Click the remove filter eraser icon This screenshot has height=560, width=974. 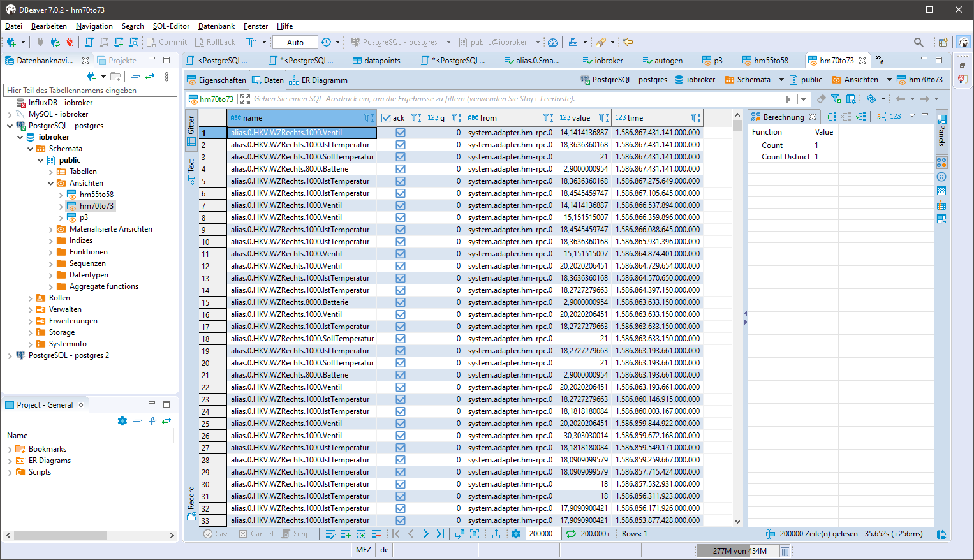[822, 99]
